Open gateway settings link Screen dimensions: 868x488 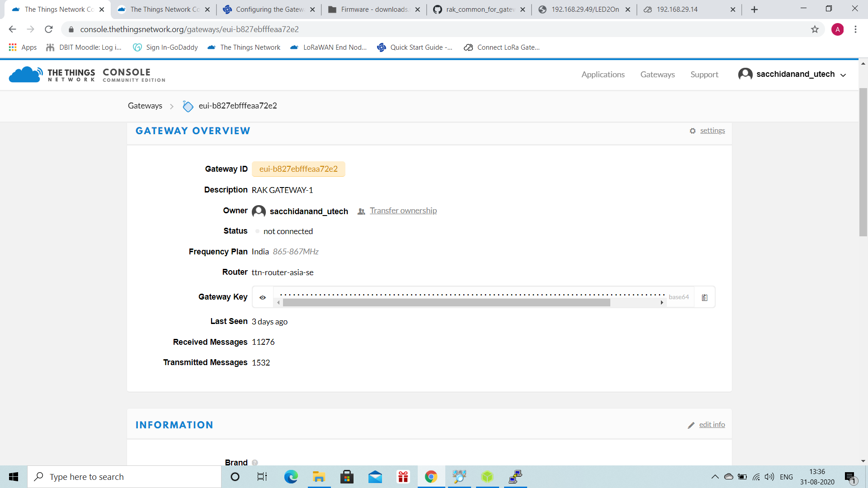[712, 131]
